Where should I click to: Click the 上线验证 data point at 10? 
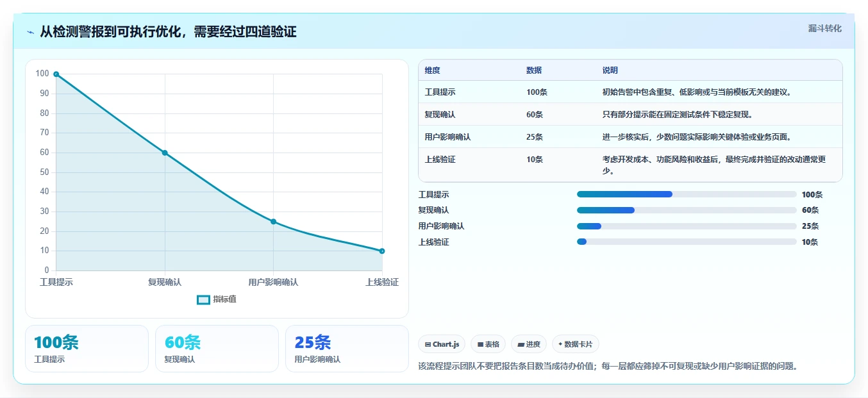click(x=382, y=251)
